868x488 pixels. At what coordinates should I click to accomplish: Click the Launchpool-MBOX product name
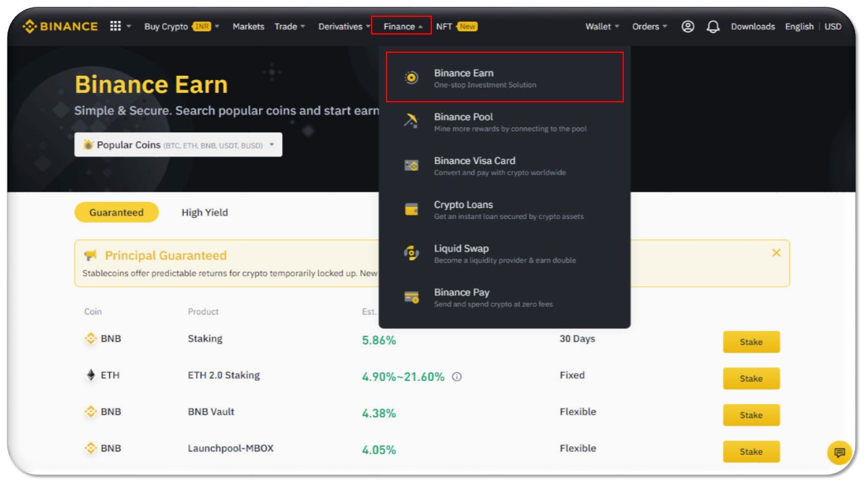pyautogui.click(x=231, y=448)
